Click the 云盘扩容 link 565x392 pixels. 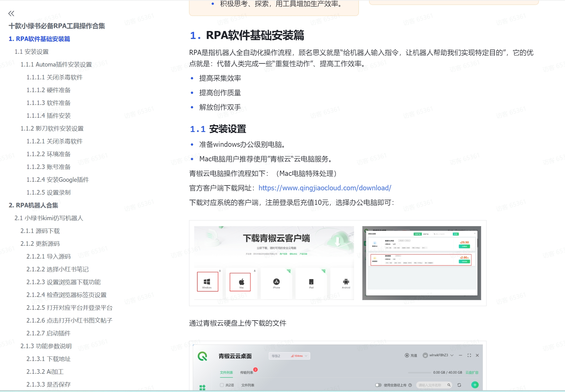pos(472,372)
